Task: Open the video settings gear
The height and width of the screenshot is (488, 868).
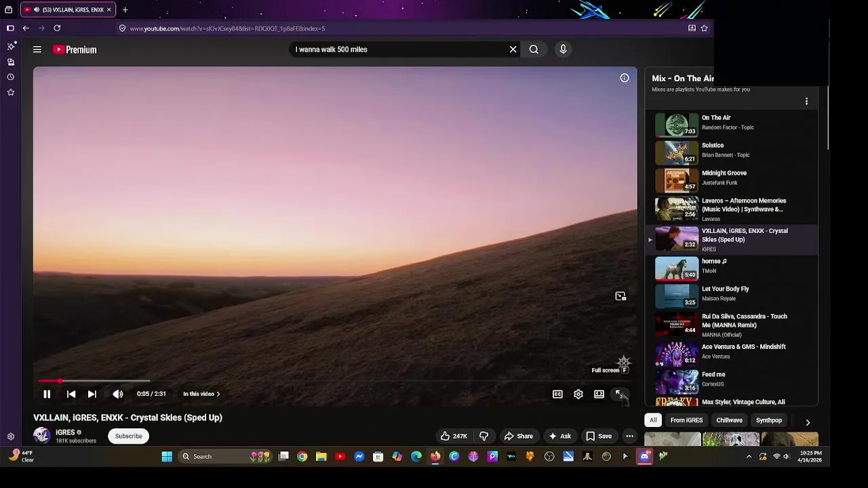Action: pos(578,394)
